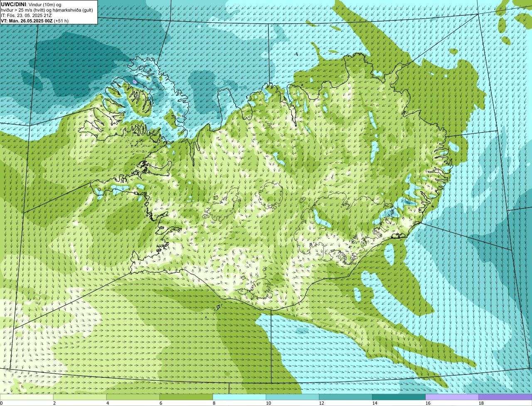Click the 10–12 m/s light teal legend swatch

293,397
